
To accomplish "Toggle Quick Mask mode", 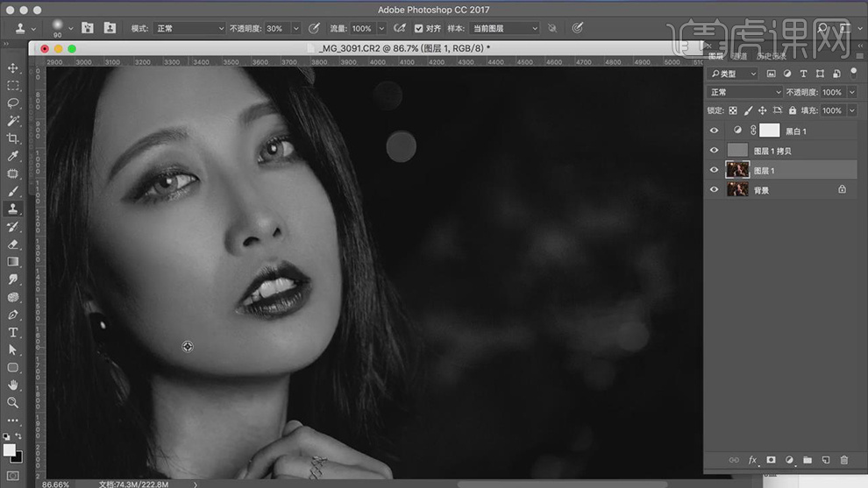I will (x=13, y=476).
